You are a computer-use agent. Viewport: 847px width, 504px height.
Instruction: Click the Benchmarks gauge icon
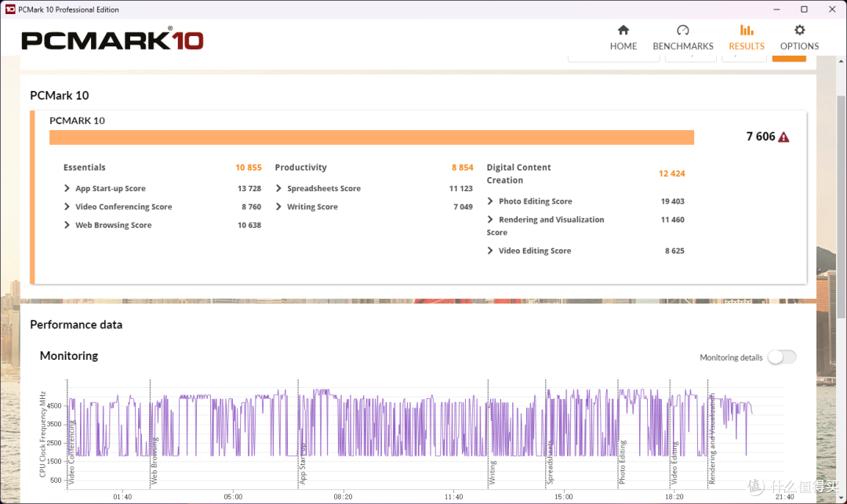(x=683, y=30)
